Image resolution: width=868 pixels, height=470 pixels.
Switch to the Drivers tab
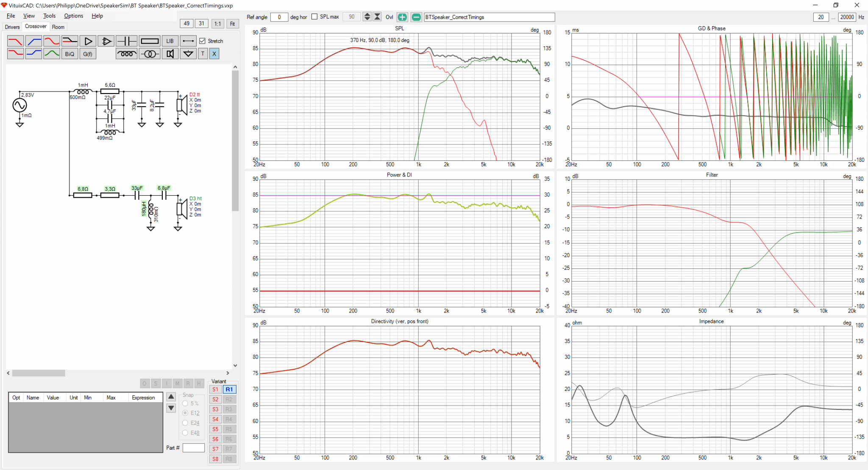pos(12,27)
